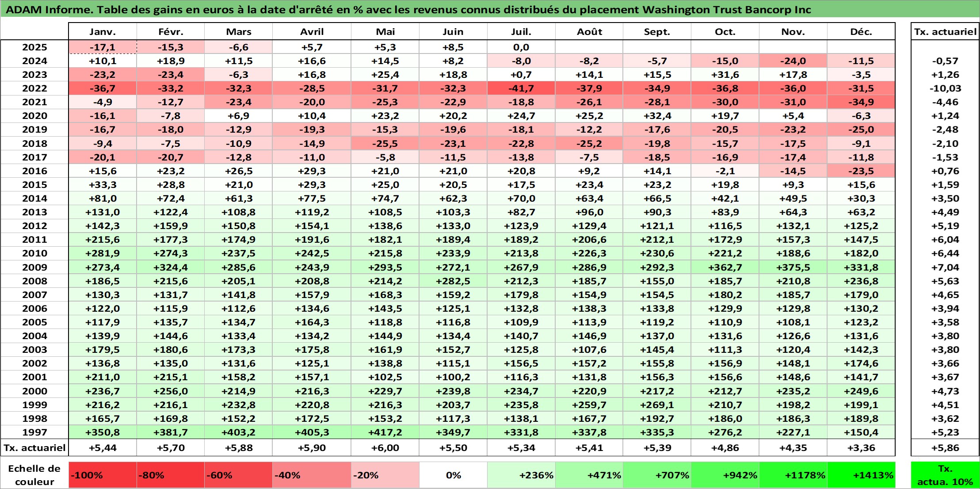Click the Tx. actuariel bottom row label
The width and height of the screenshot is (980, 489).
click(x=34, y=447)
